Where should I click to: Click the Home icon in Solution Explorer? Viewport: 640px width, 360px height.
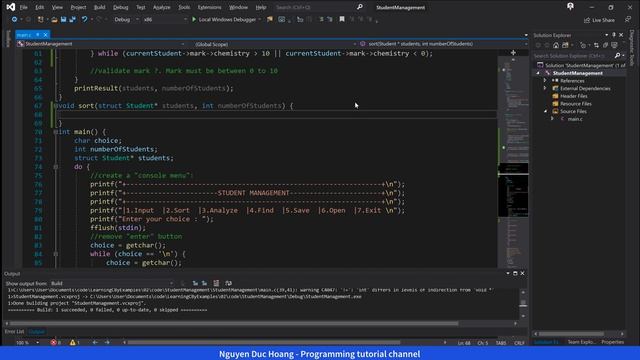[556, 45]
